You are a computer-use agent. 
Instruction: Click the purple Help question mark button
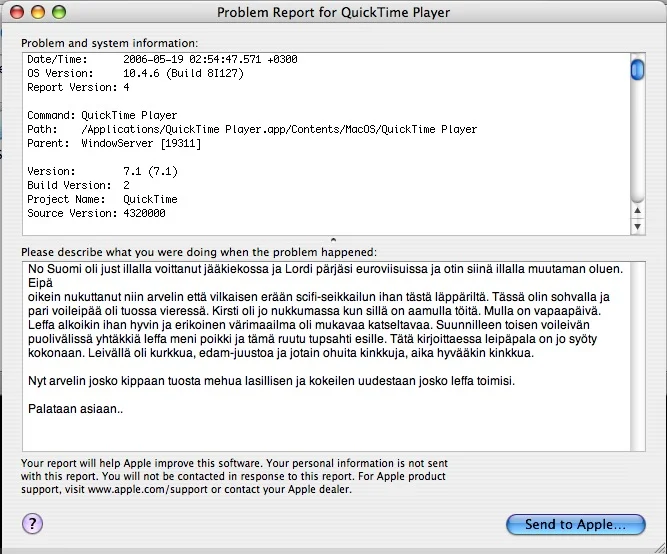(x=31, y=523)
